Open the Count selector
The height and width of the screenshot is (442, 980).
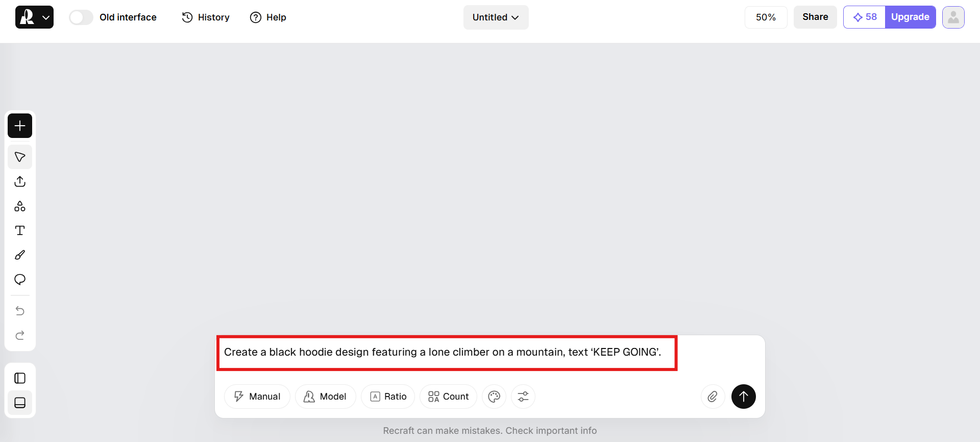tap(448, 397)
